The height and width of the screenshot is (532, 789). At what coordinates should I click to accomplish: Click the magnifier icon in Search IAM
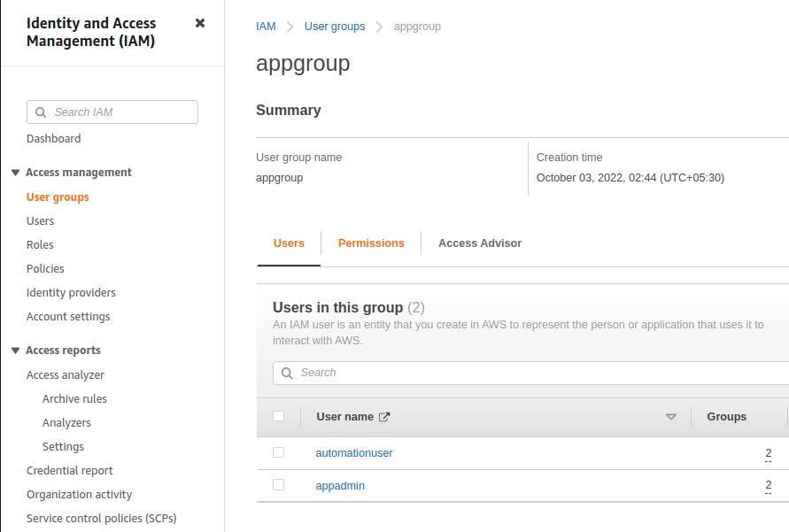pos(41,112)
